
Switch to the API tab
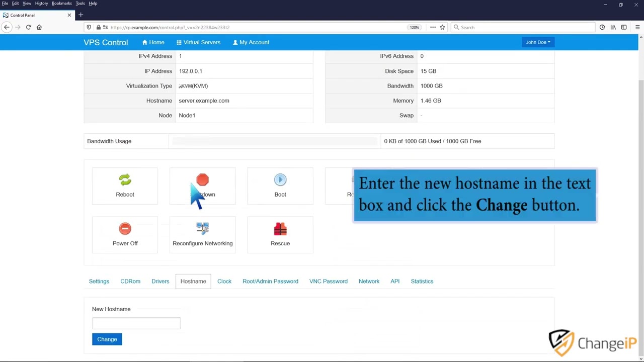[x=395, y=281]
